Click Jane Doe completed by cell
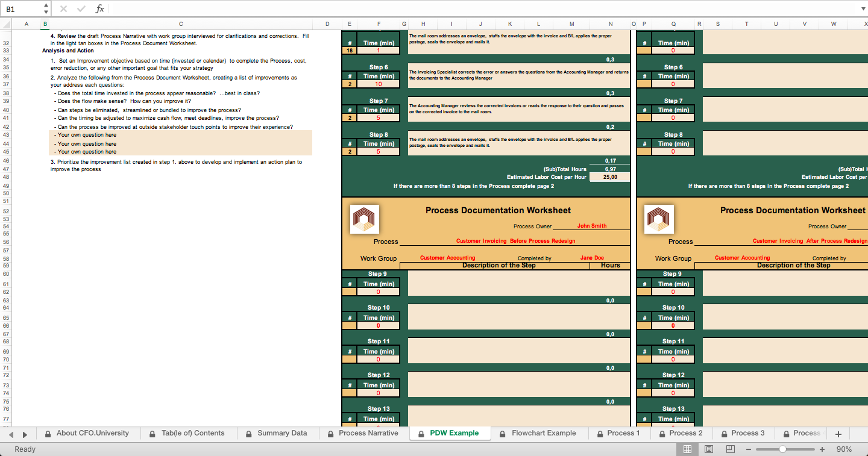868x456 pixels. [591, 258]
